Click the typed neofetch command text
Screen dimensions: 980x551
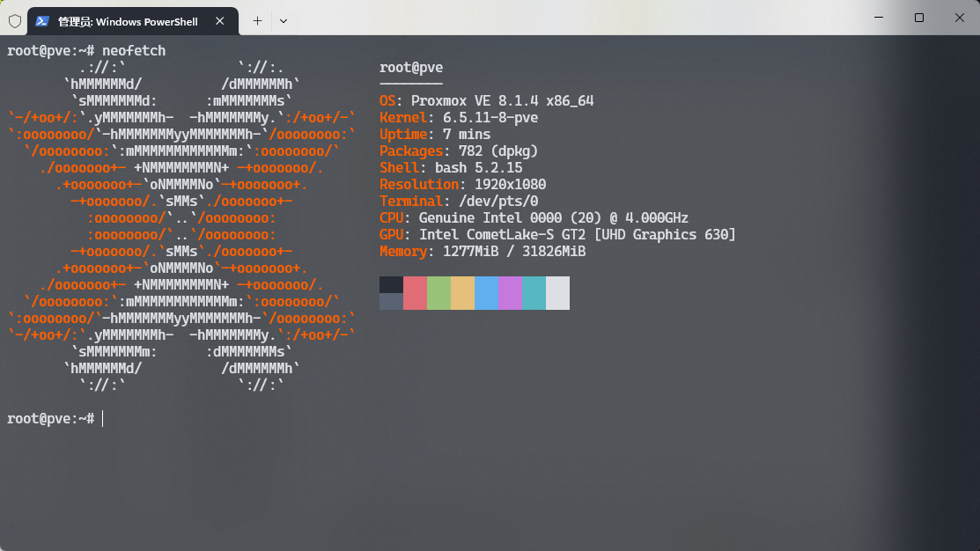[x=134, y=51]
